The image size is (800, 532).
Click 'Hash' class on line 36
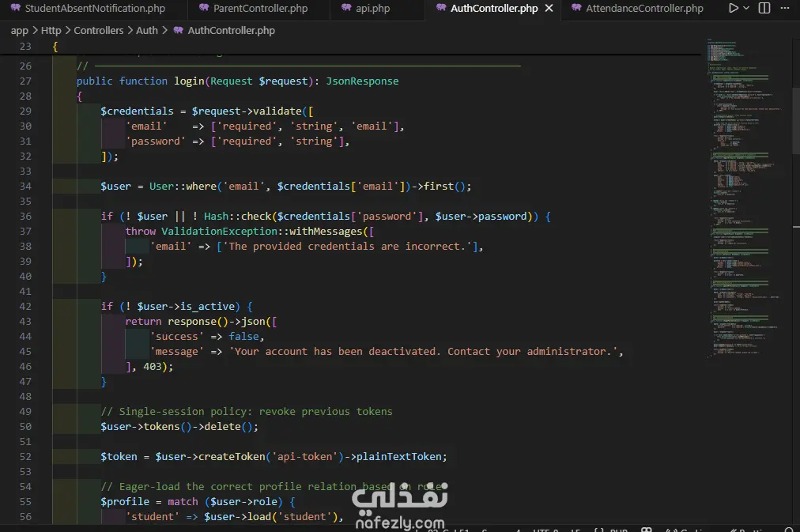point(216,217)
